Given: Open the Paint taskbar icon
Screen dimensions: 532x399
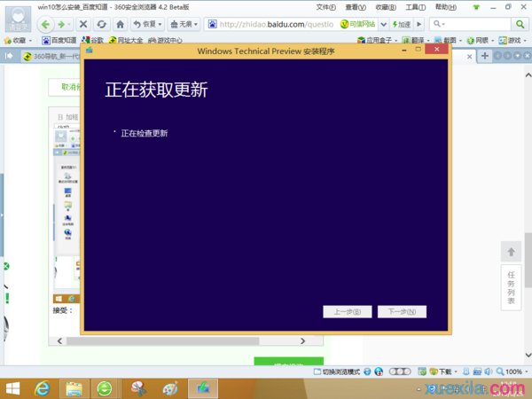Looking at the screenshot, I should pyautogui.click(x=169, y=389).
